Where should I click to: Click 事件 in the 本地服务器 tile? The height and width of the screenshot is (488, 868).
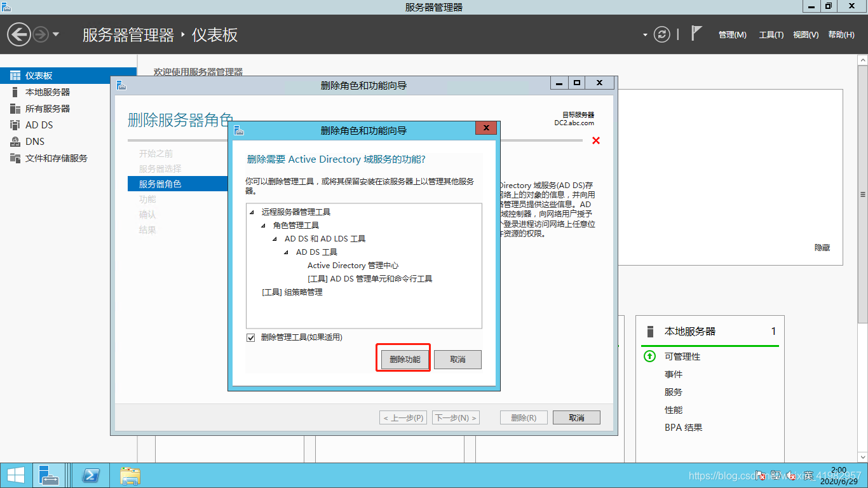click(x=674, y=374)
